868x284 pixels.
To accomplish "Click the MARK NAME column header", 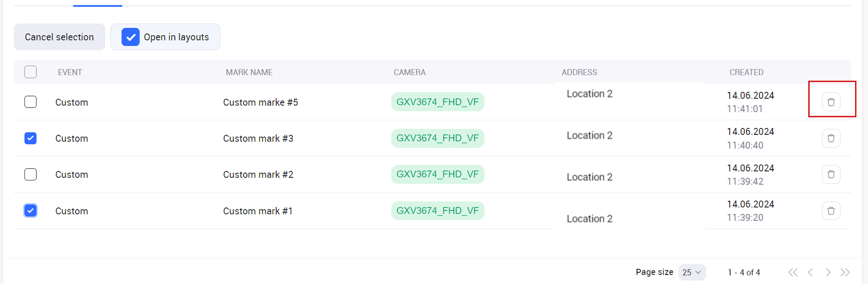I will (x=249, y=72).
